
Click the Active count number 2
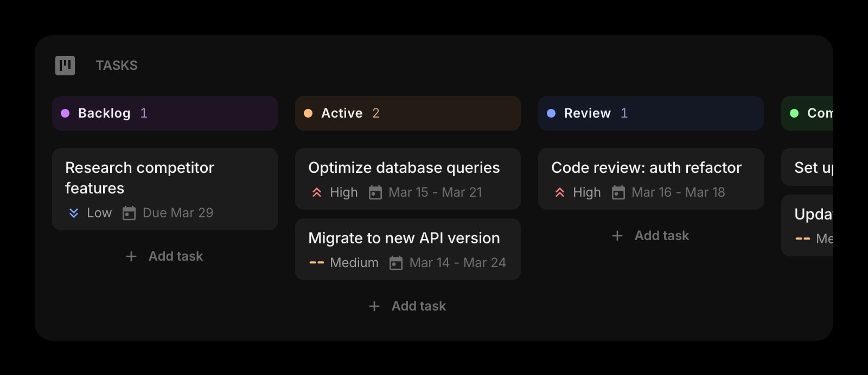point(376,113)
